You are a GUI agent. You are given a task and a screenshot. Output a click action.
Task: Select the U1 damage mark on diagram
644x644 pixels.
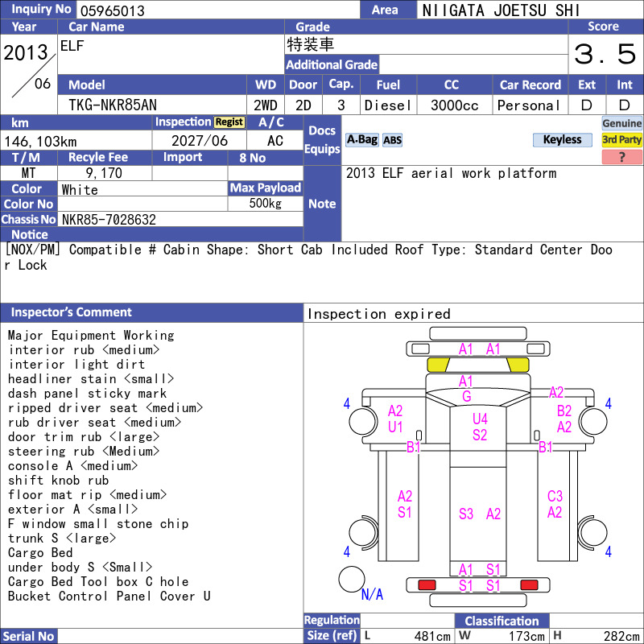395,427
